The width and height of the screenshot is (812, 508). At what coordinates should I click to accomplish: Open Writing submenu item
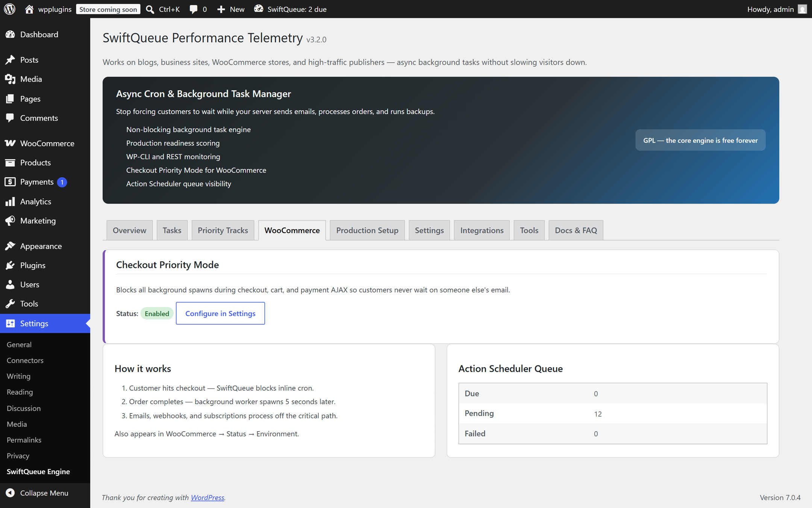tap(18, 376)
